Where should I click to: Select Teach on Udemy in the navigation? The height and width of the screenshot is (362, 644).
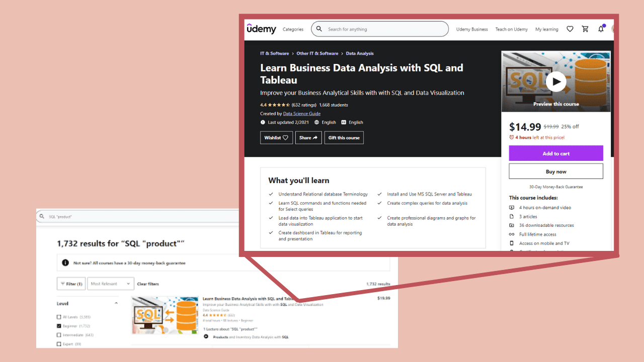[x=511, y=29]
